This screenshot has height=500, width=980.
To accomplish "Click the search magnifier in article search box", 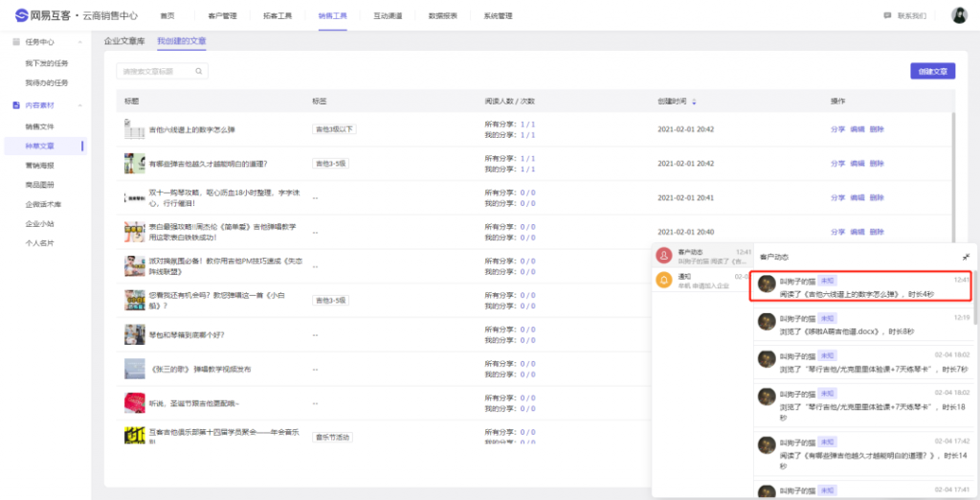I will (199, 71).
